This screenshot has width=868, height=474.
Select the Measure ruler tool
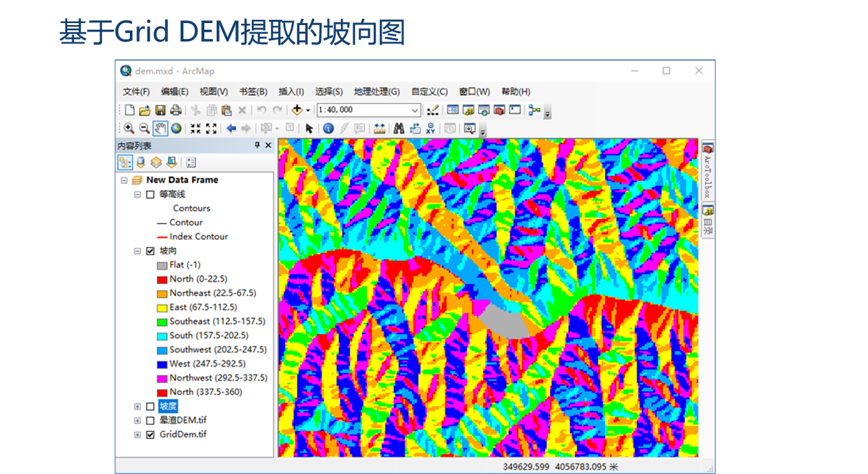(x=379, y=129)
